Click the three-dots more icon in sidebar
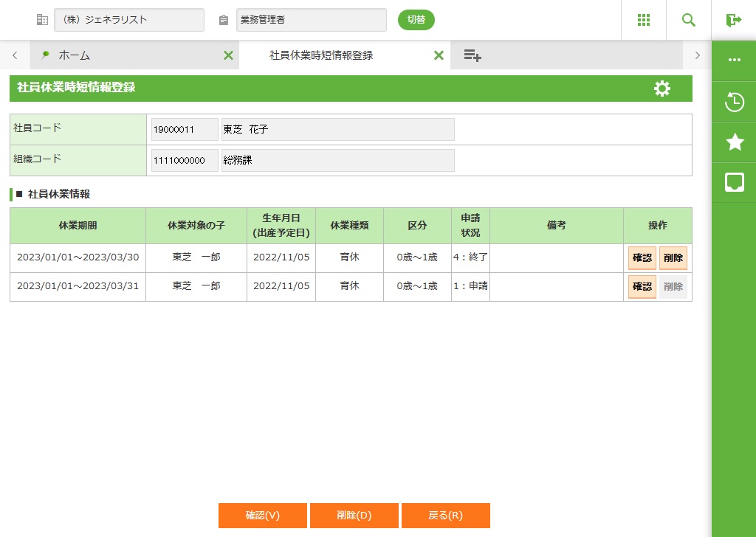 coord(734,60)
